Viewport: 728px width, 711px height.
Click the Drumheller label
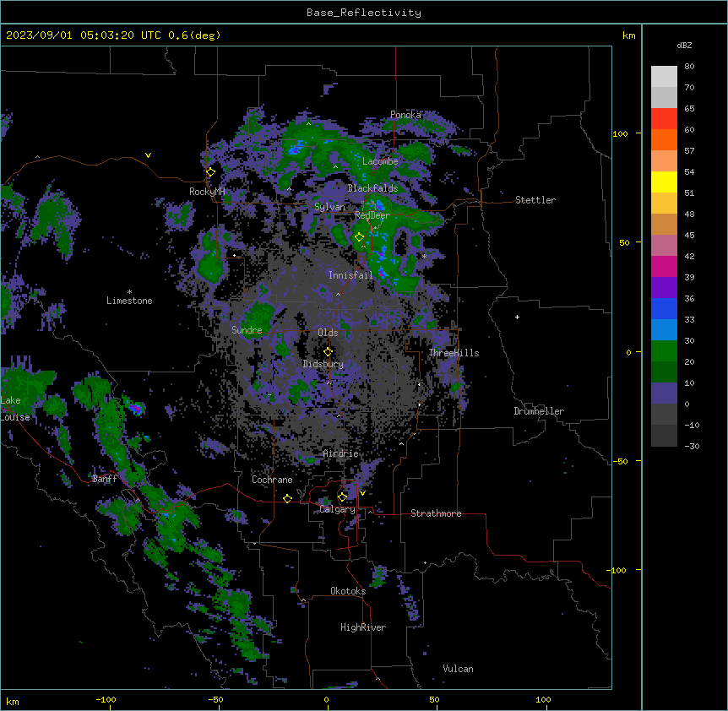[x=539, y=411]
